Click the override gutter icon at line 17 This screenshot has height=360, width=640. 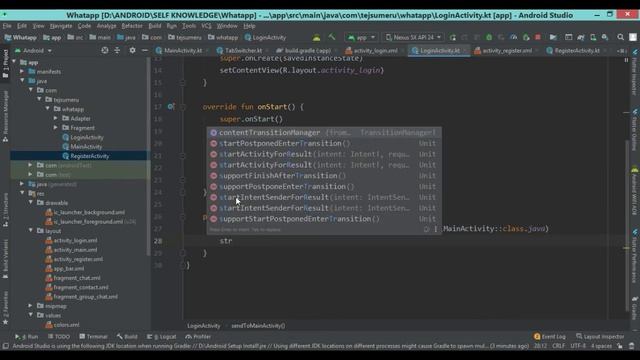[171, 107]
